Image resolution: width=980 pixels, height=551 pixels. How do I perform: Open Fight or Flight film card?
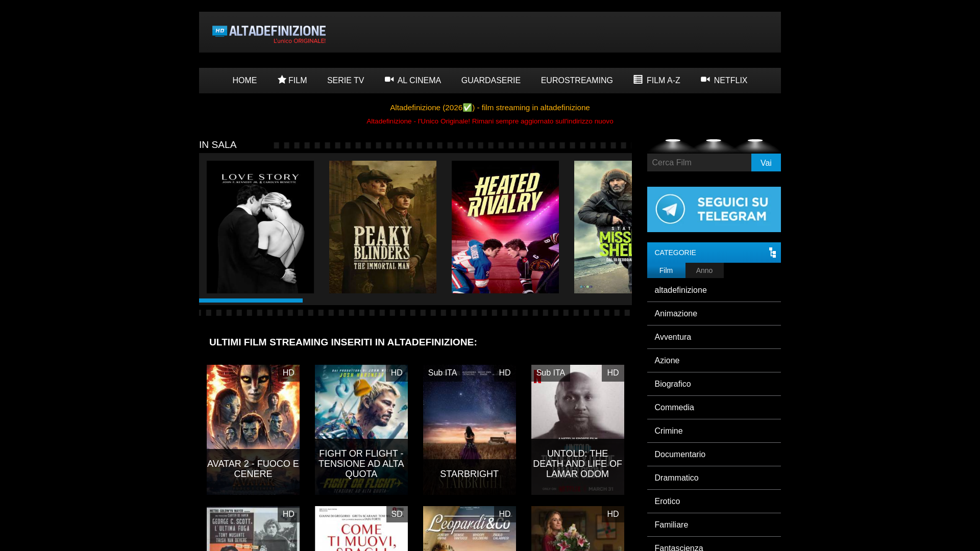[361, 430]
